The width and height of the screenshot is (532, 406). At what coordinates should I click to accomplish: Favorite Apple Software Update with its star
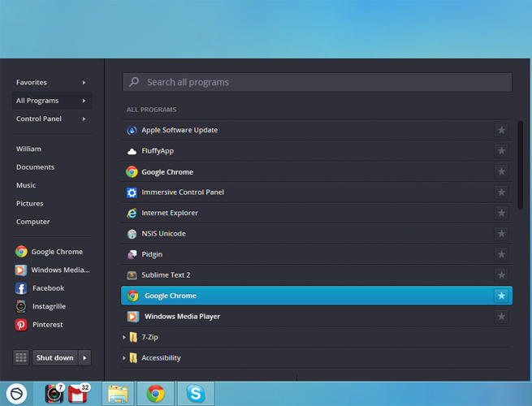coord(501,130)
